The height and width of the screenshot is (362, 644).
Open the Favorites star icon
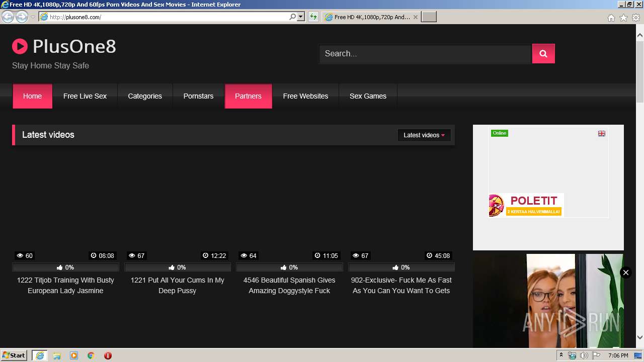(623, 18)
